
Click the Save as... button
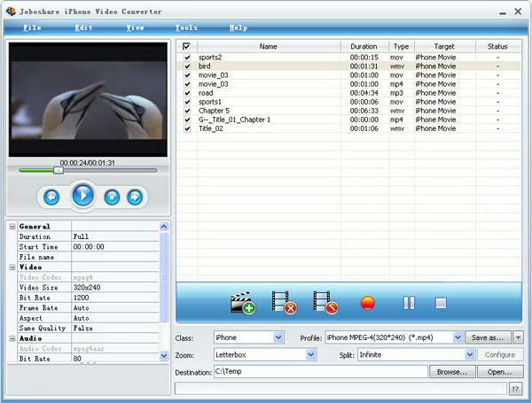pos(489,337)
